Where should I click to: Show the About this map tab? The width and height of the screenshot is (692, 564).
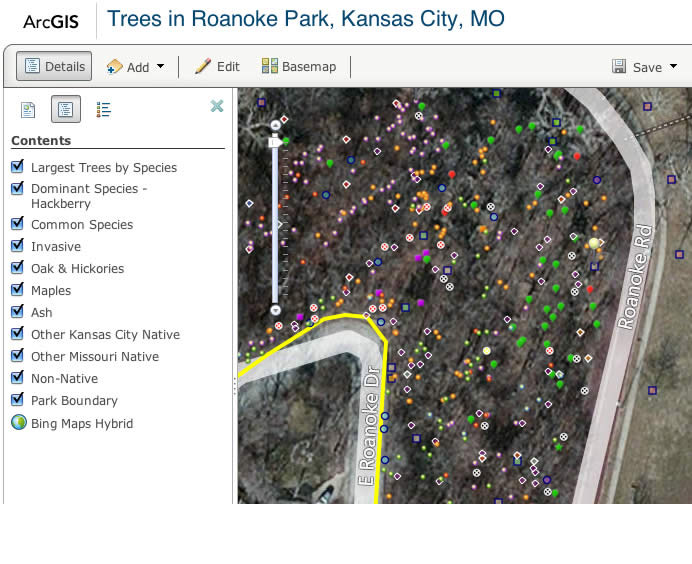(29, 109)
